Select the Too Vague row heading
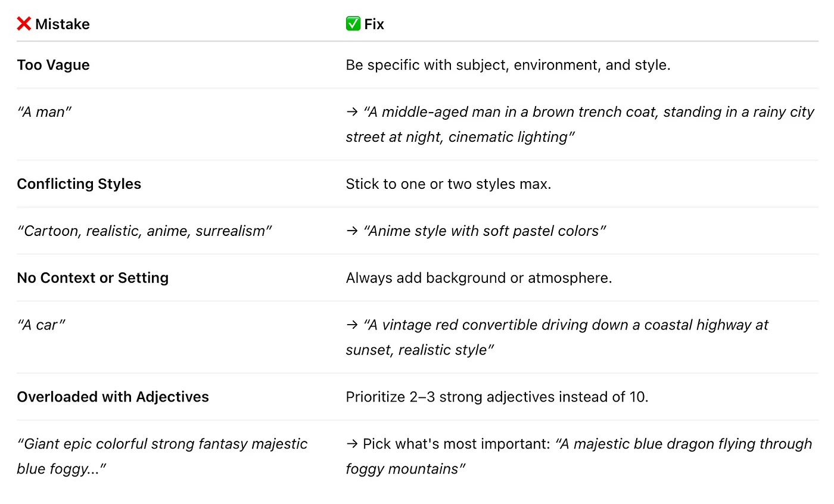Viewport: 834px width, 504px height. 54,65
